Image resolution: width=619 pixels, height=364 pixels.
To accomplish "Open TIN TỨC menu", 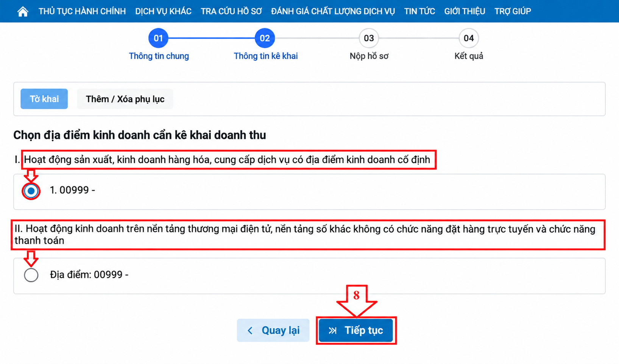I will tap(419, 11).
